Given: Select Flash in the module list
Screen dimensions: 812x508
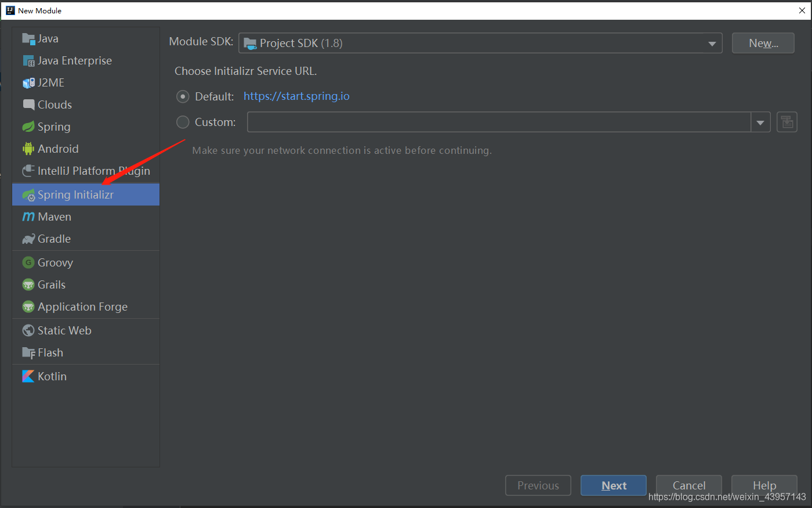Looking at the screenshot, I should (x=86, y=353).
